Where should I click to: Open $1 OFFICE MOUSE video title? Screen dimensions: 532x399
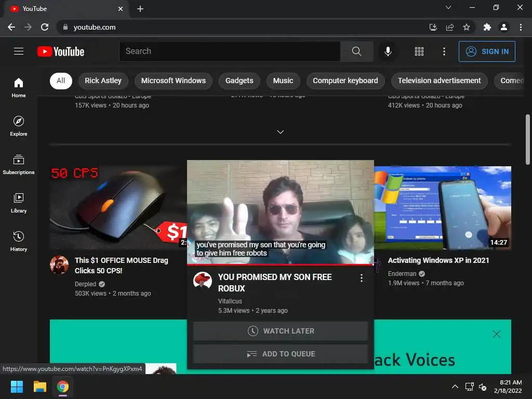(x=121, y=265)
